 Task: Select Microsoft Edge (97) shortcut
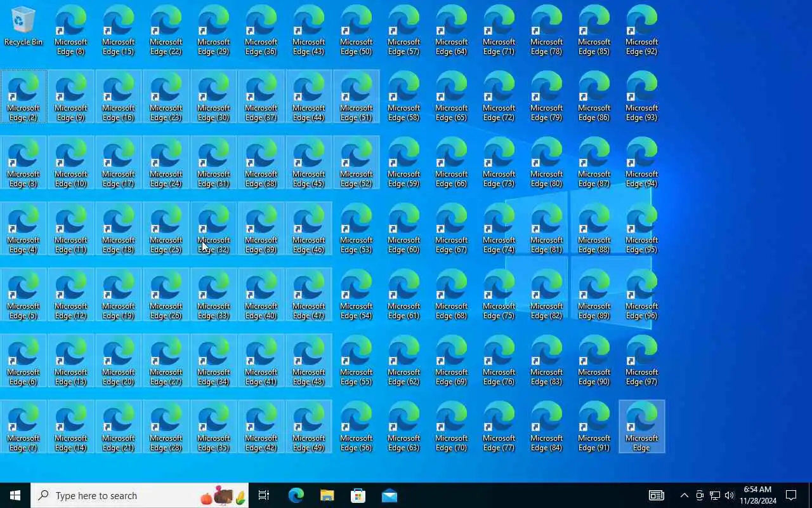tap(642, 361)
